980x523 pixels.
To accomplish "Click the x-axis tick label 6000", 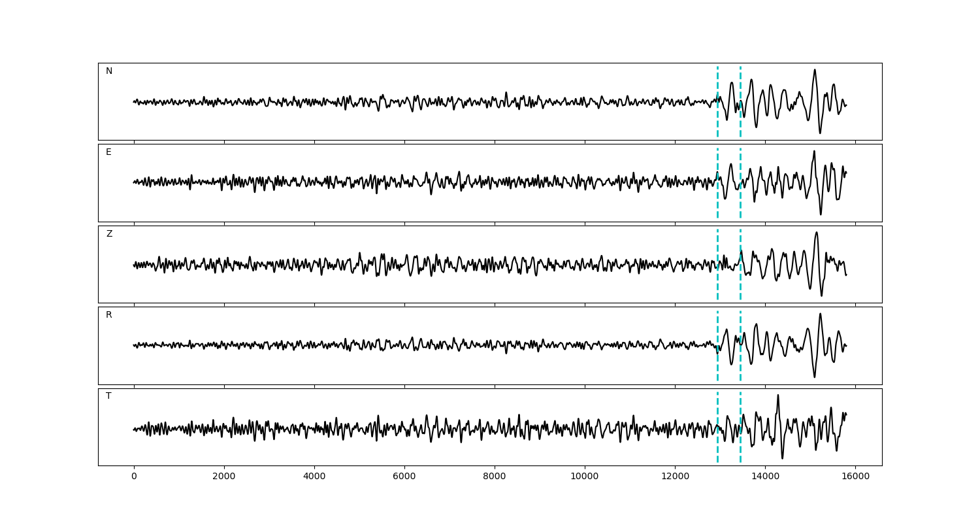I will tap(404, 477).
